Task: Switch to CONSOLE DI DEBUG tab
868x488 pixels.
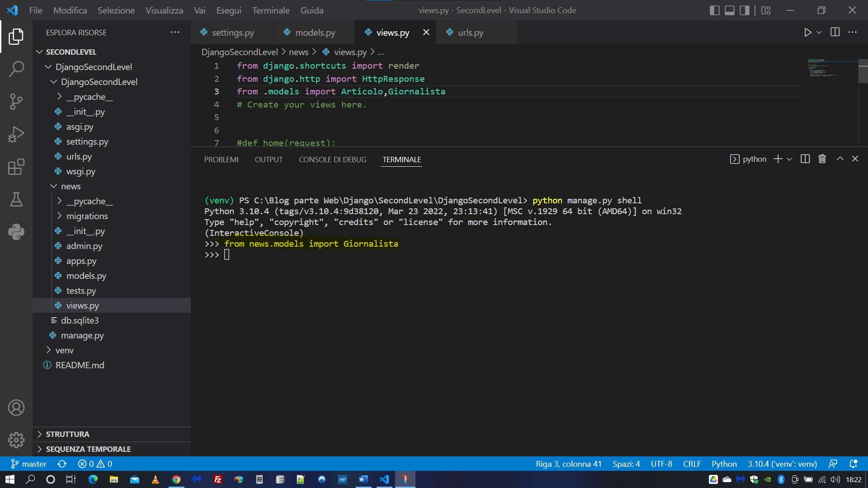Action: pyautogui.click(x=332, y=160)
